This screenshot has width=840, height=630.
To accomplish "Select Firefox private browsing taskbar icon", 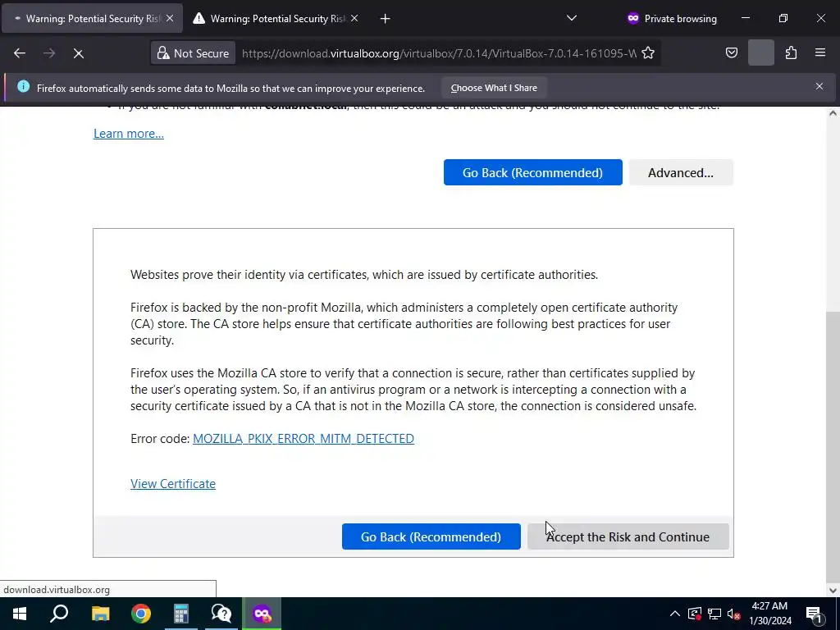I will click(x=262, y=614).
